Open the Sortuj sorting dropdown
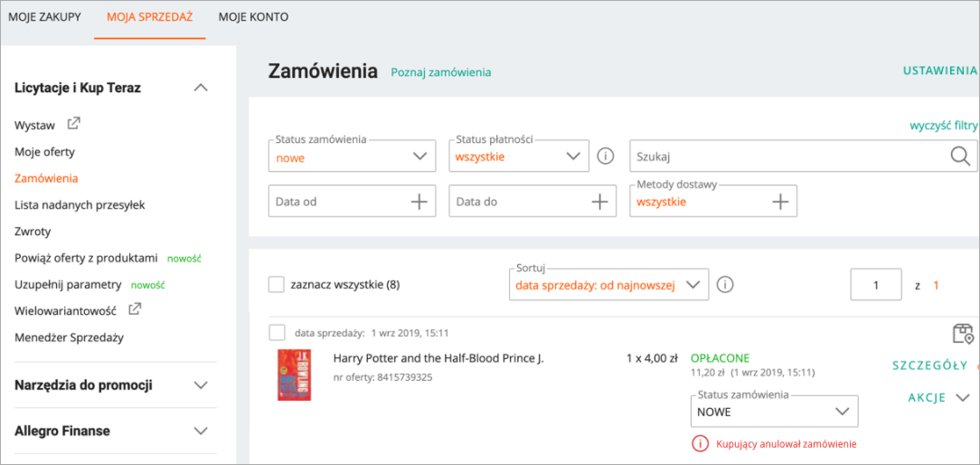This screenshot has height=465, width=980. click(608, 285)
